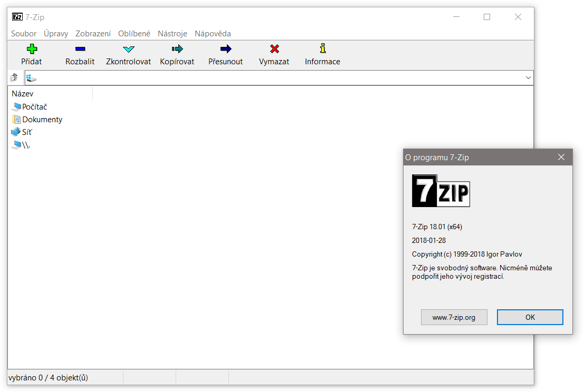
Task: Click the 7-Zip logo in dialog
Action: [x=441, y=191]
